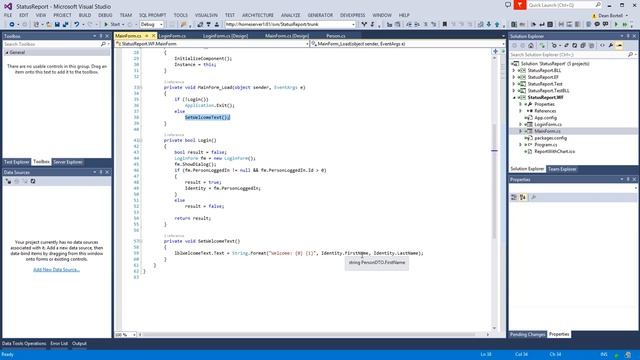Image resolution: width=640 pixels, height=360 pixels.
Task: Click the Home icon in Solution Explorer
Action: tap(531, 45)
